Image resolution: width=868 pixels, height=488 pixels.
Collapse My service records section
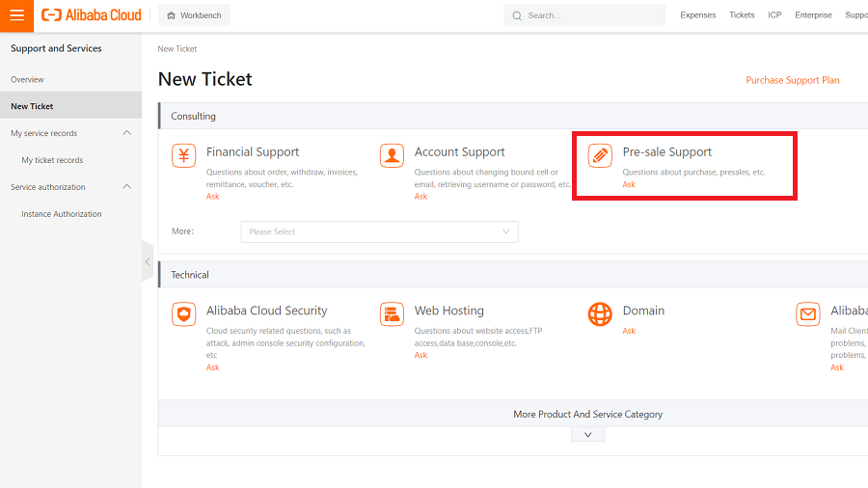coord(126,133)
